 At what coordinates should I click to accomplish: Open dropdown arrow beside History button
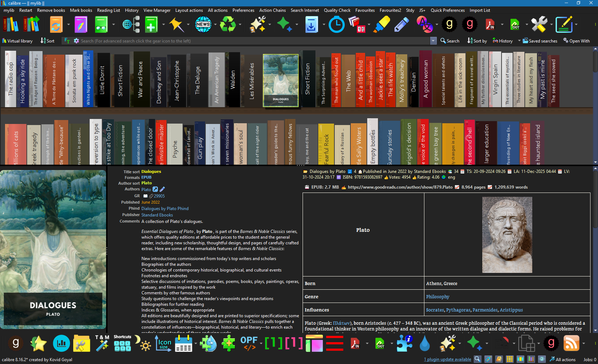(519, 41)
